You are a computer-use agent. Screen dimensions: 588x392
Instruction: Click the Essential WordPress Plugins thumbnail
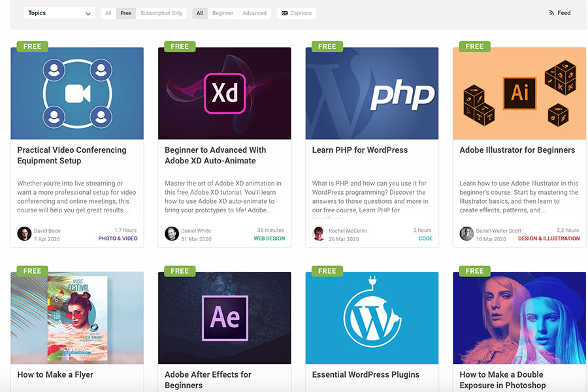tap(372, 318)
